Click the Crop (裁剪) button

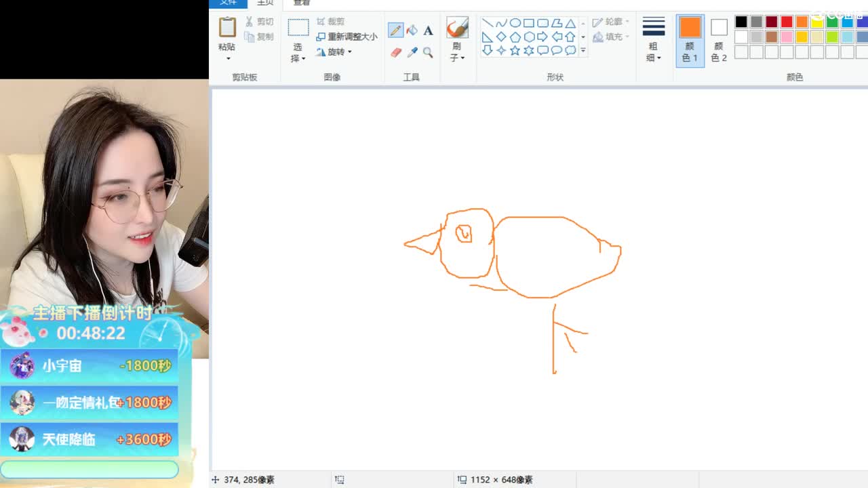[x=331, y=22]
